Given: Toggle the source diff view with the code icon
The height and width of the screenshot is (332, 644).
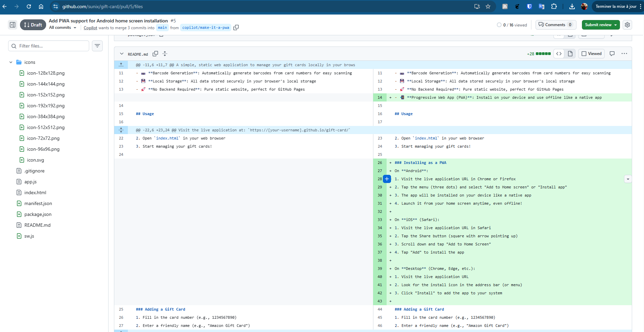Looking at the screenshot, I should point(559,53).
